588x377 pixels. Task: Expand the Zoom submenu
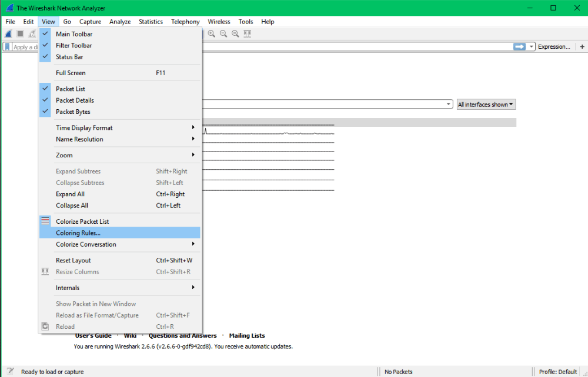(119, 155)
